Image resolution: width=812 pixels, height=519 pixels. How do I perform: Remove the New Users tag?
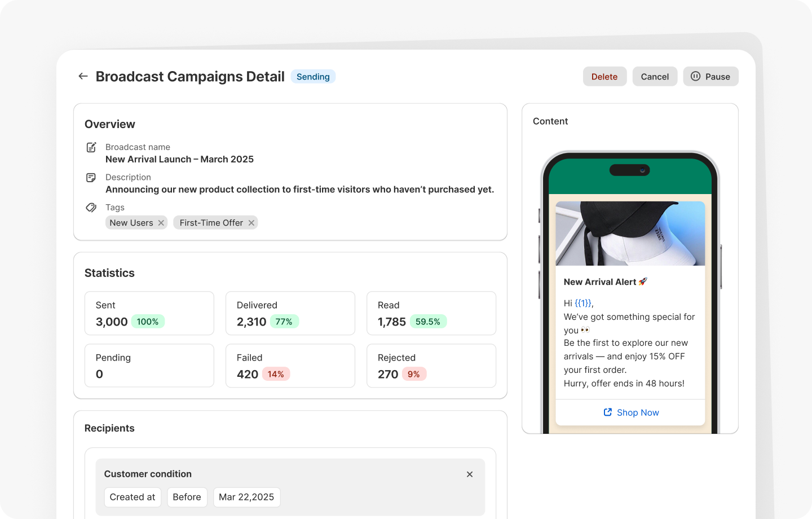coord(161,223)
